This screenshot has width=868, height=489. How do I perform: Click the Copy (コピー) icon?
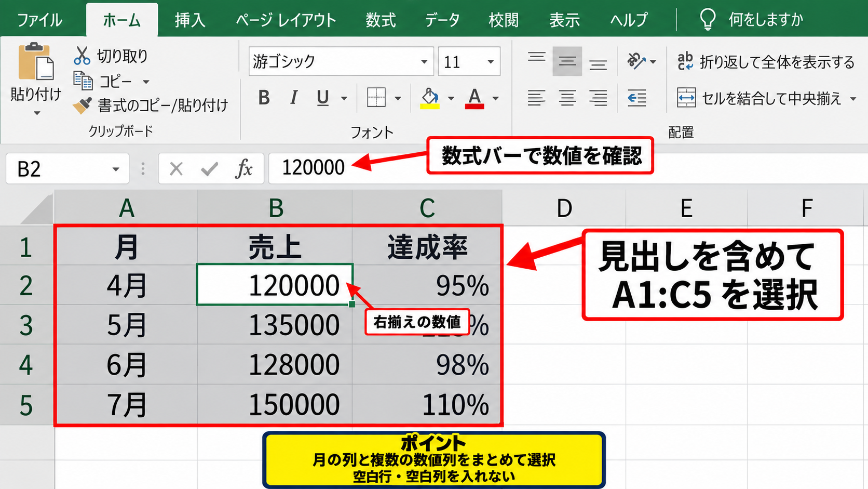[83, 81]
